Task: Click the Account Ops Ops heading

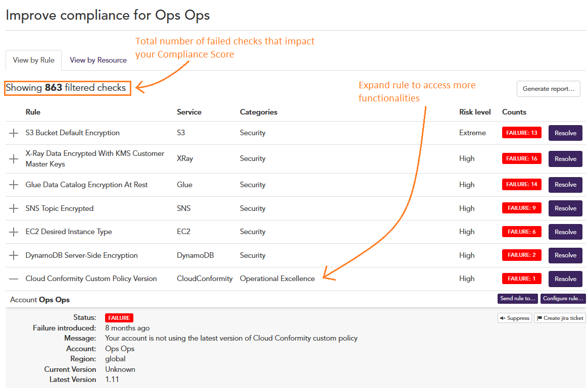Action: 40,300
